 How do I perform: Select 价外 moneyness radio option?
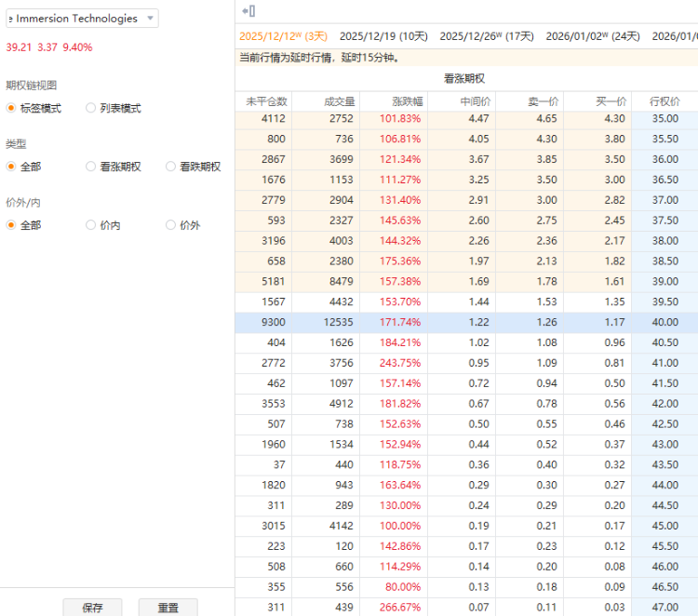pos(171,225)
